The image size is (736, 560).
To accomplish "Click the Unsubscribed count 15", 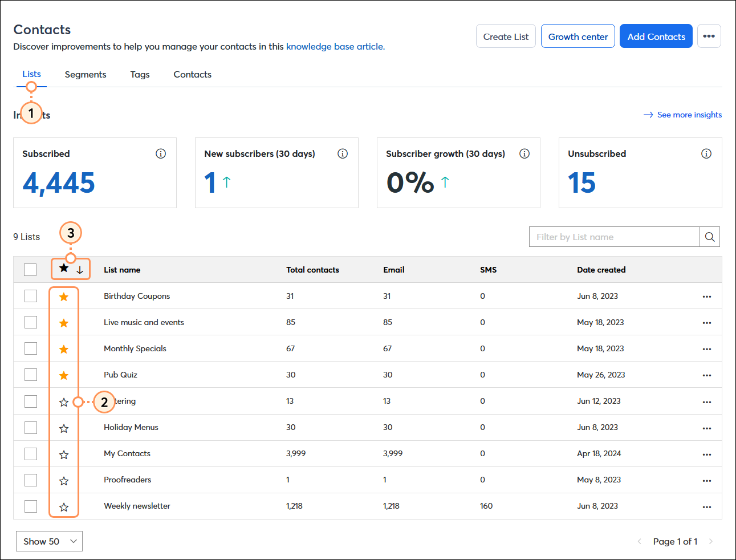I will pyautogui.click(x=582, y=183).
